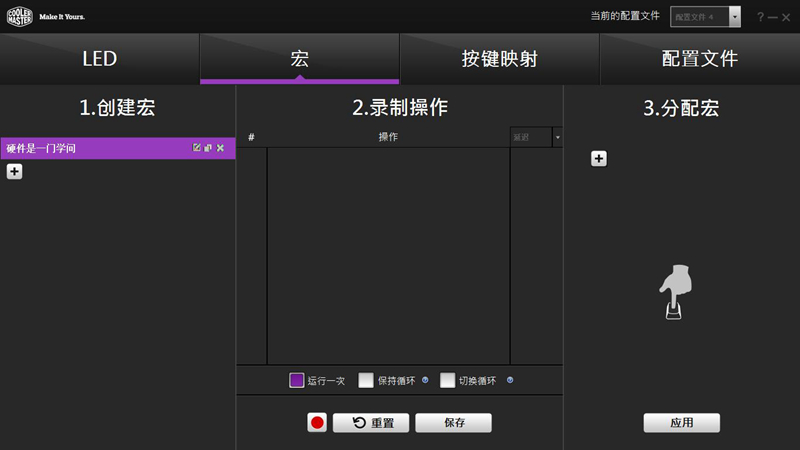Edit the macro name 硬件是一门学问
Screen dimensions: 800x450
[196, 148]
